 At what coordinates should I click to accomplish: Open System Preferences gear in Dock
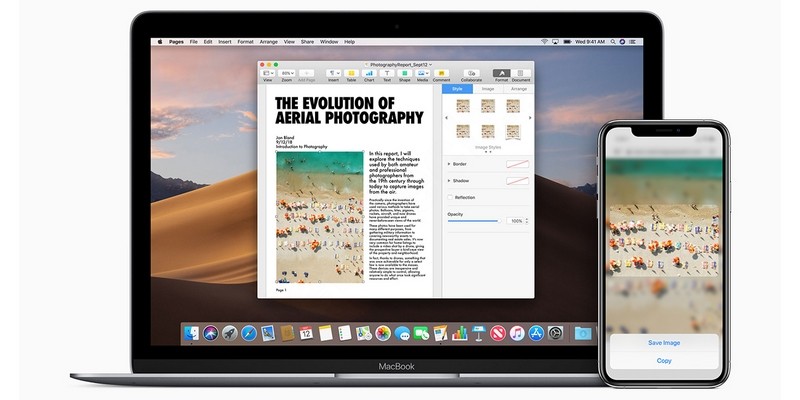click(x=555, y=333)
